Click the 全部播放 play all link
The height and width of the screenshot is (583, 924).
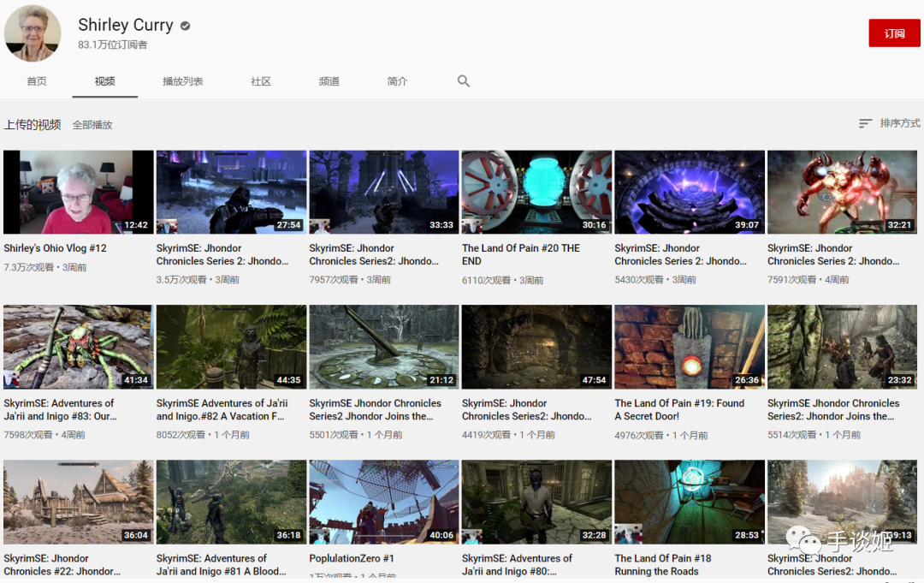(x=92, y=125)
